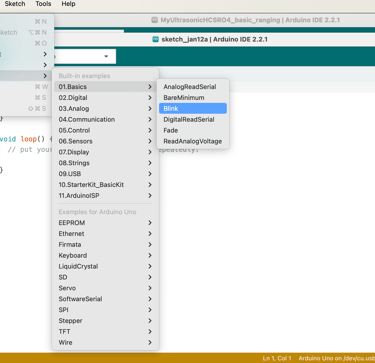Expand the 08.Strings examples submenu
The image size is (375, 363).
[105, 163]
